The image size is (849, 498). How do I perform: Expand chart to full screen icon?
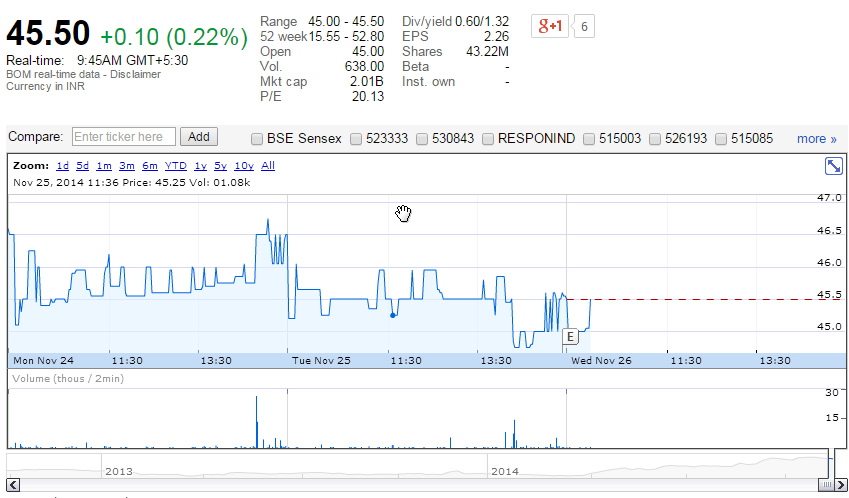[833, 166]
